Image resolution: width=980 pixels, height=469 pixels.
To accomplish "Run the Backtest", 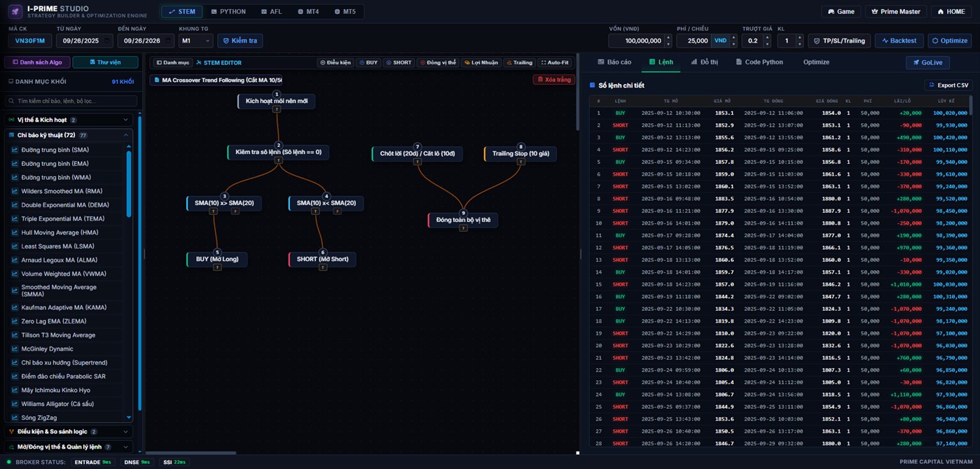I will 899,41.
